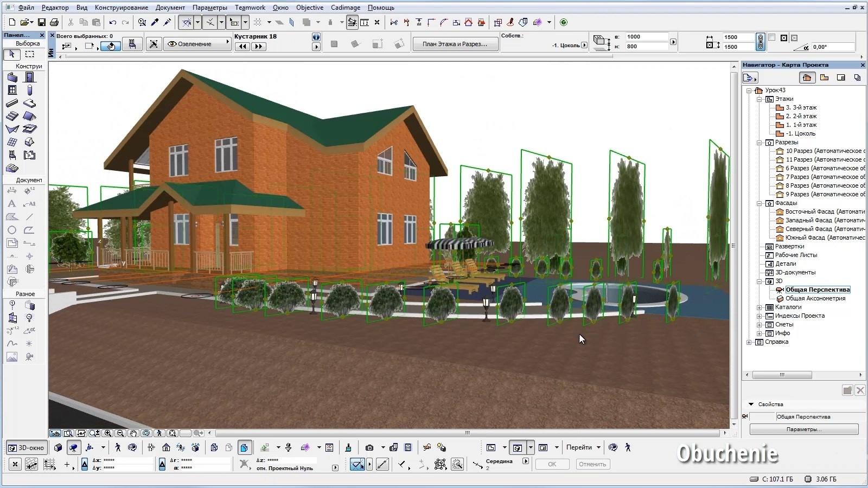Select the syringe inject parameters tool
The image size is (868, 488).
(x=167, y=22)
